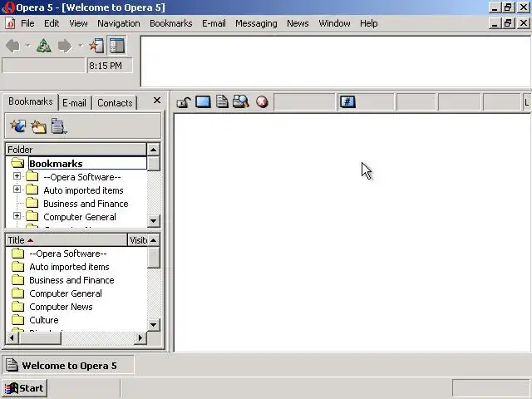Reload the page with green recycle icon
Viewport: 532px width, 399px height.
[x=44, y=46]
